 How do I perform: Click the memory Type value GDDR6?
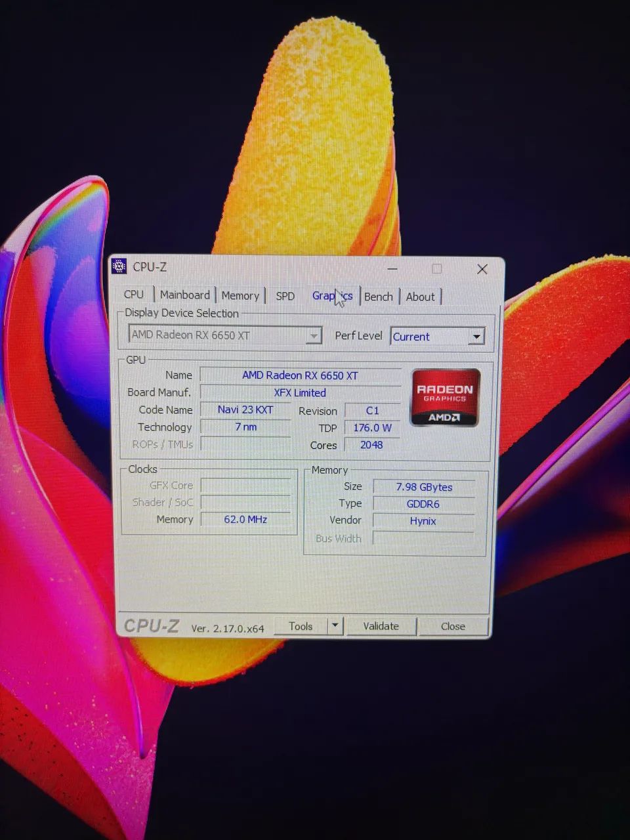pos(424,504)
